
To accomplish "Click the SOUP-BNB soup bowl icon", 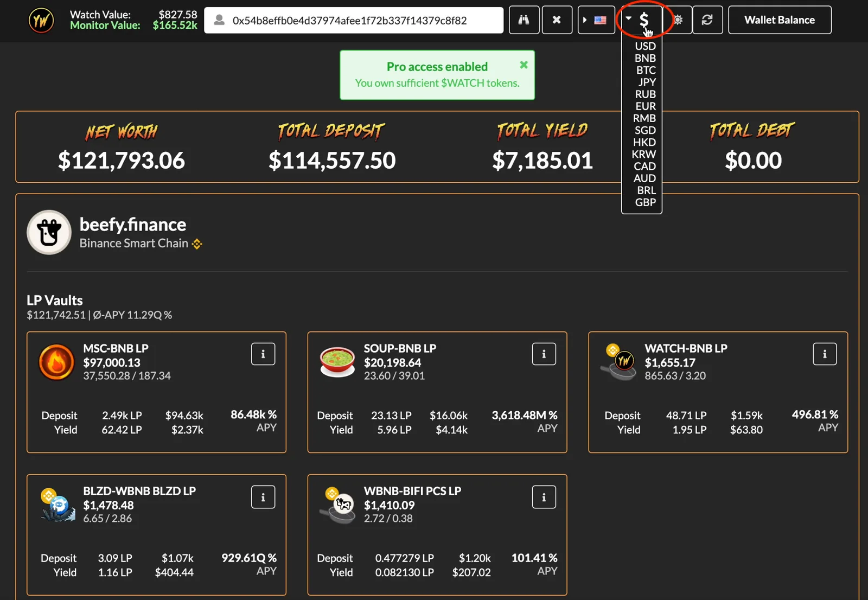I will pos(337,362).
